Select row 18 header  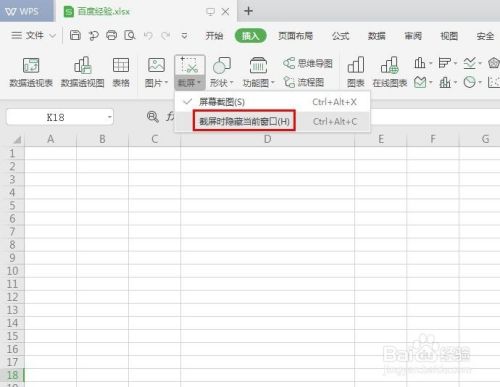[x=12, y=375]
